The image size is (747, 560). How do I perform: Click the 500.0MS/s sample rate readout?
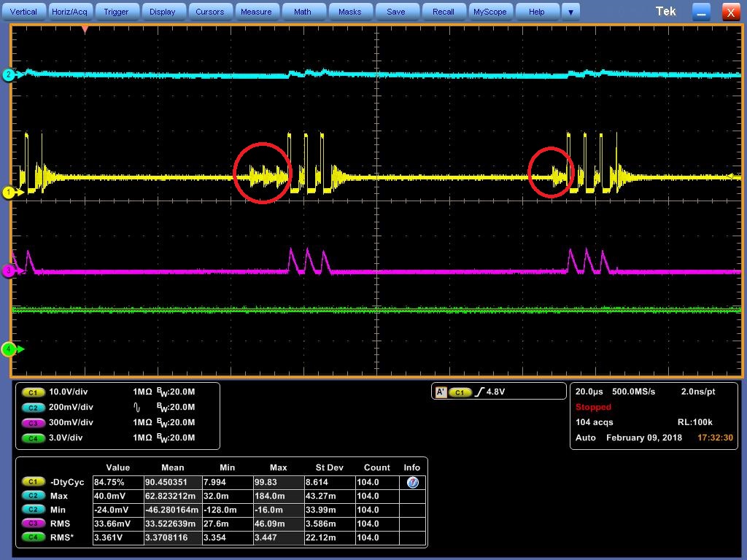[x=634, y=392]
